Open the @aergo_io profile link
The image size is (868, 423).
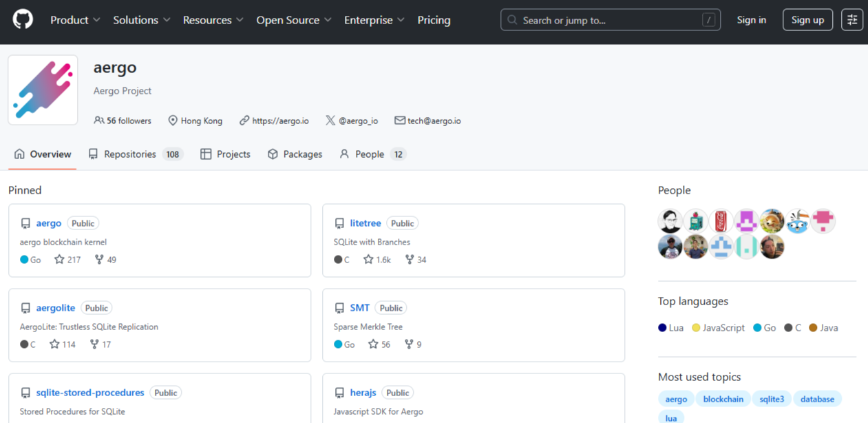359,121
